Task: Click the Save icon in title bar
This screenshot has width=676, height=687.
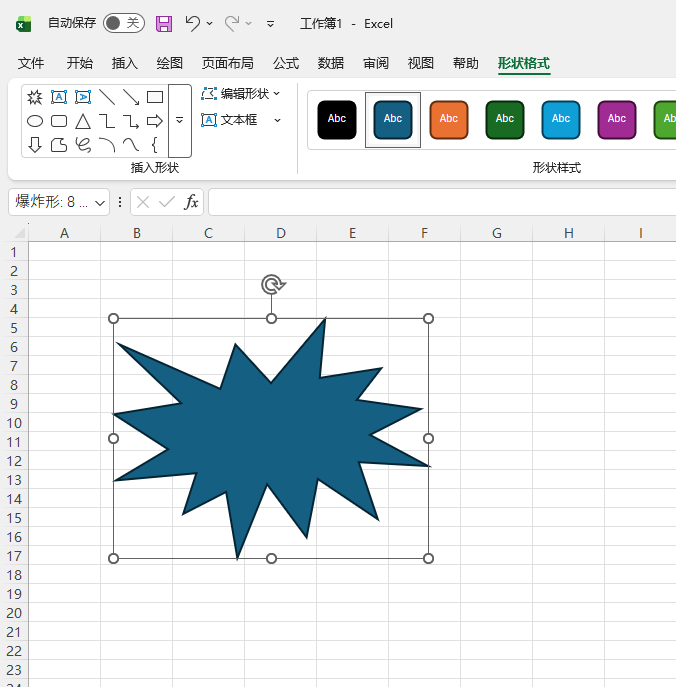Action: tap(164, 24)
